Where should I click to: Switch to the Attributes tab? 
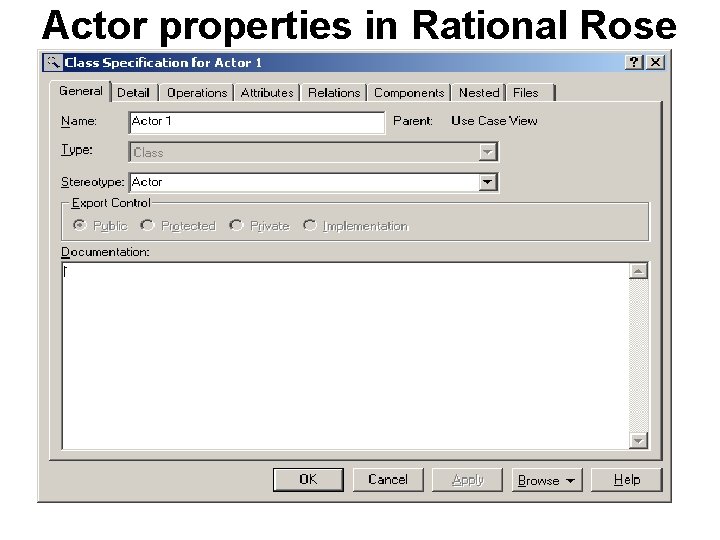pos(267,93)
